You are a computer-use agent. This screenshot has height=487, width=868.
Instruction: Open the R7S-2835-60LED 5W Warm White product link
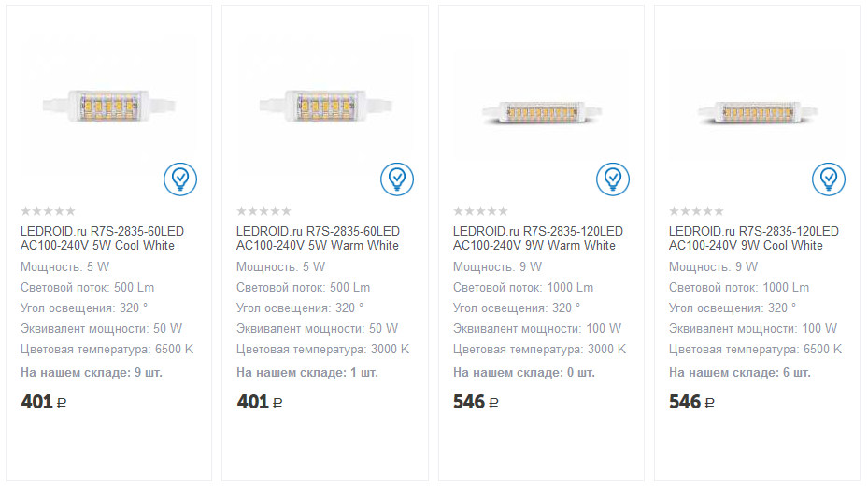318,238
